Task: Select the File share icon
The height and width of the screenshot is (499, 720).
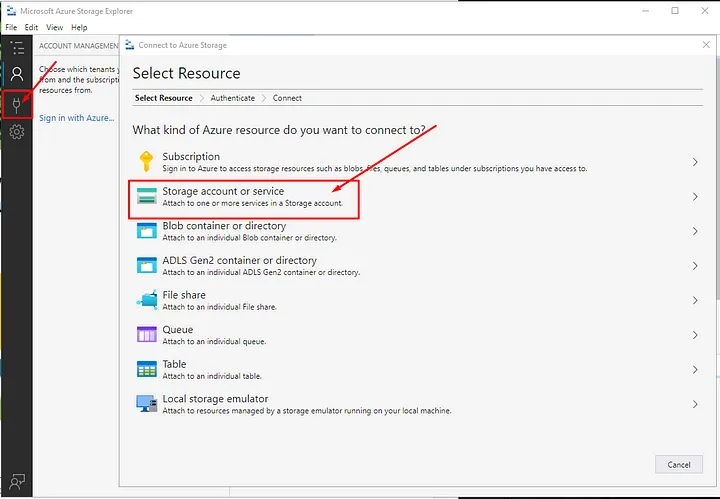Action: tap(146, 300)
